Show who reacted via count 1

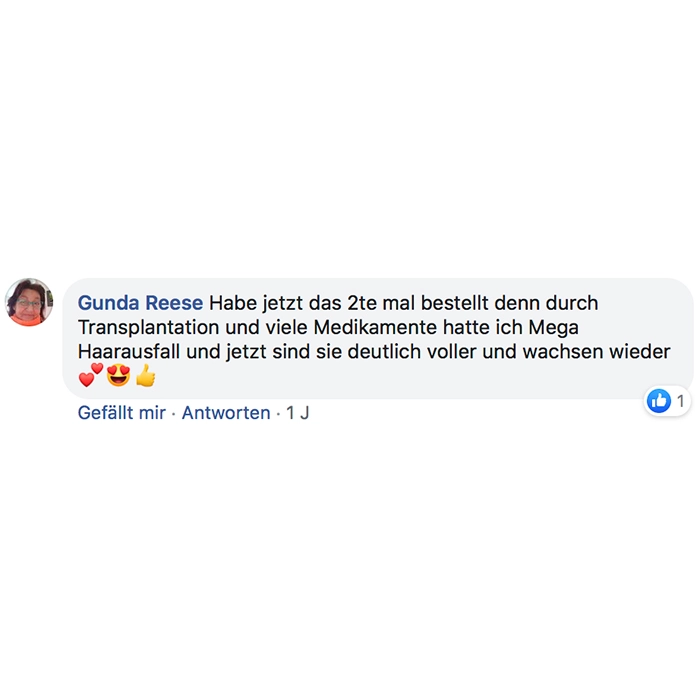(x=680, y=401)
